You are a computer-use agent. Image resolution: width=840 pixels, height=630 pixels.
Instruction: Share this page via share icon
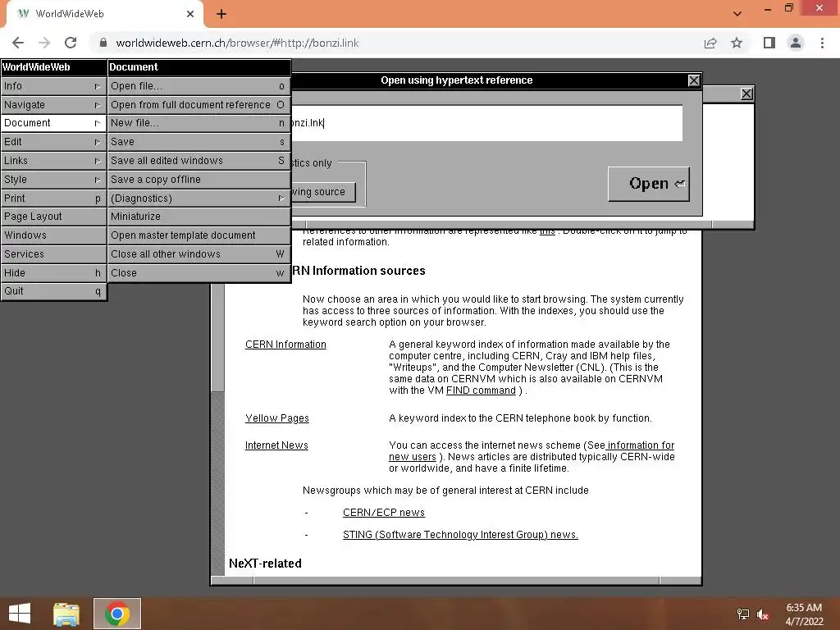click(710, 43)
